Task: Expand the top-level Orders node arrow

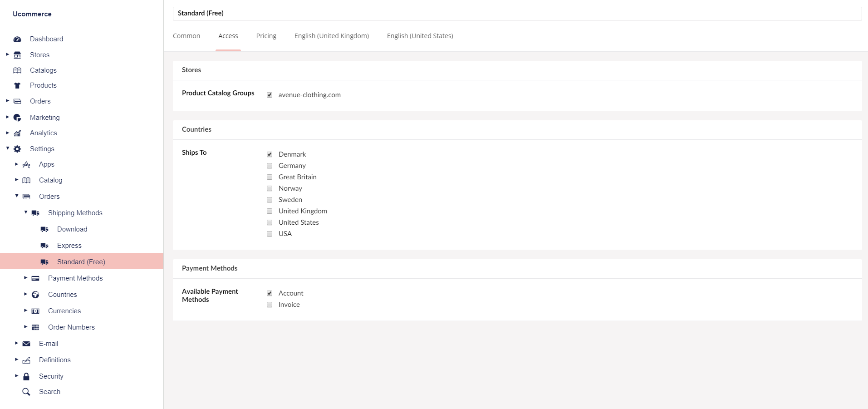Action: pyautogui.click(x=7, y=101)
